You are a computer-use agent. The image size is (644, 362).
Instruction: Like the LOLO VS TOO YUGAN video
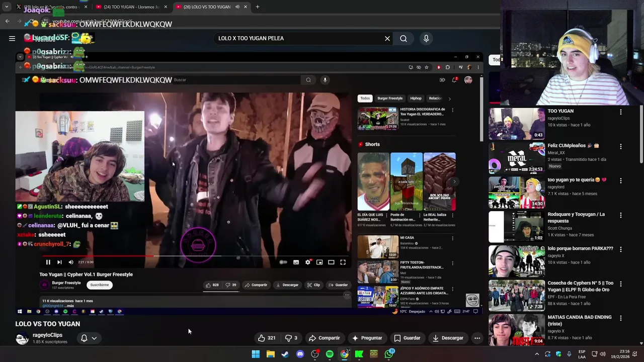pyautogui.click(x=267, y=338)
